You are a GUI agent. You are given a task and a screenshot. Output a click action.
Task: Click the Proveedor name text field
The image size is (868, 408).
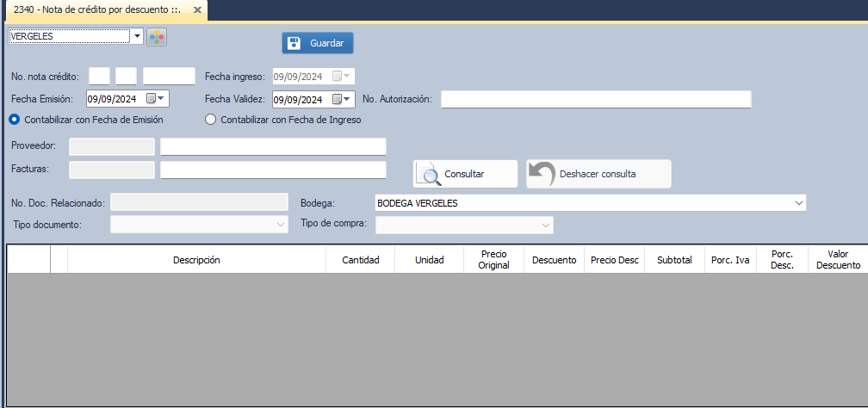tap(273, 146)
